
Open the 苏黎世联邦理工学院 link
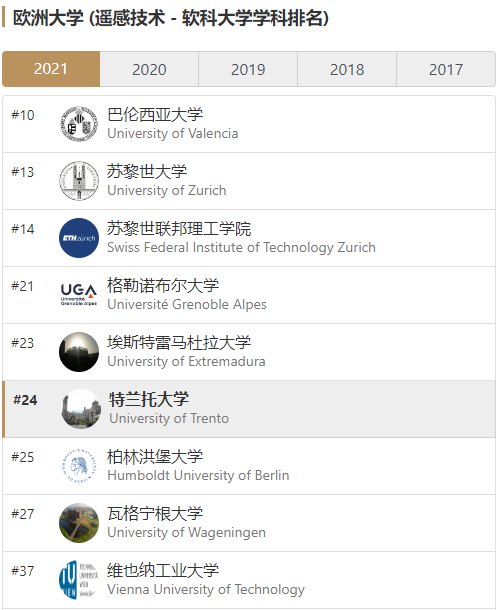pos(179,229)
